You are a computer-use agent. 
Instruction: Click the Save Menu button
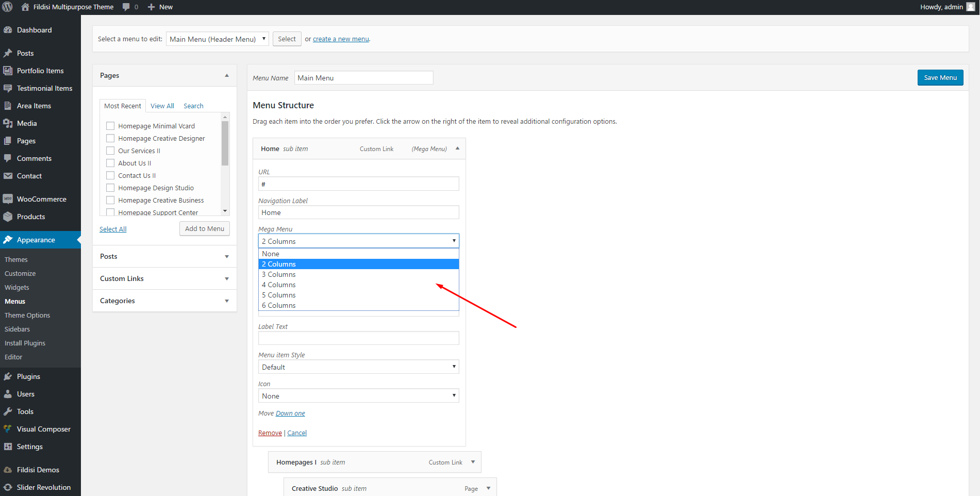click(x=940, y=78)
